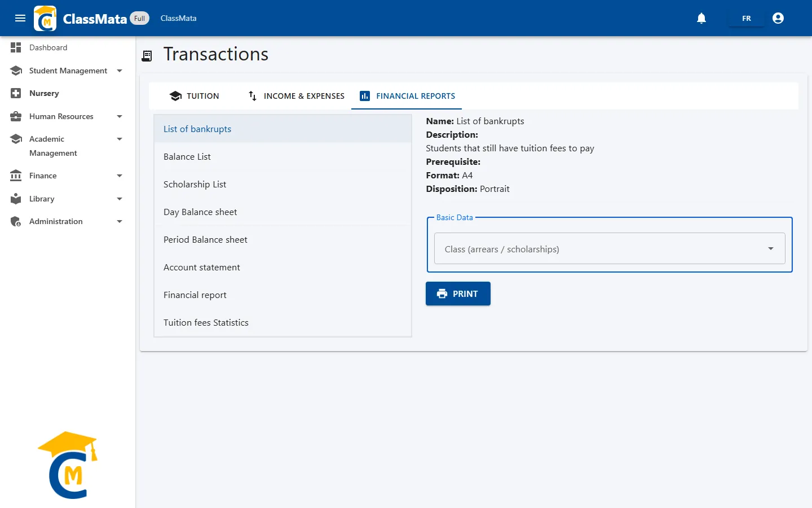Click the Finance bank building icon
Viewport: 812px width, 508px height.
click(x=16, y=176)
